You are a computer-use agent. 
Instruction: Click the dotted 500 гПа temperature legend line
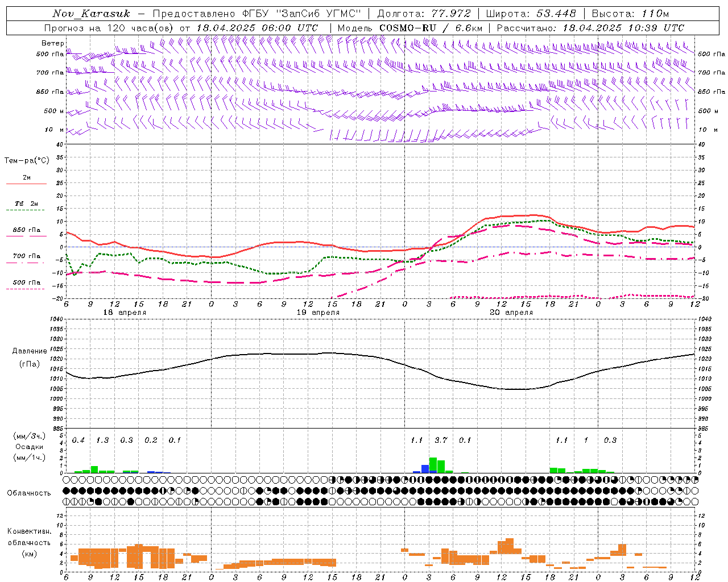pos(25,289)
